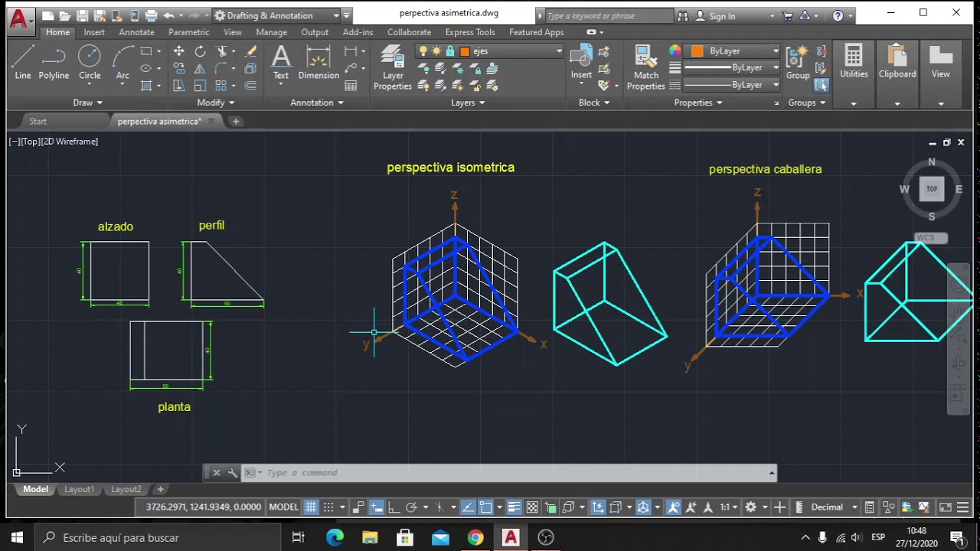This screenshot has height=551, width=980.
Task: Click Sign In button
Action: 715,16
